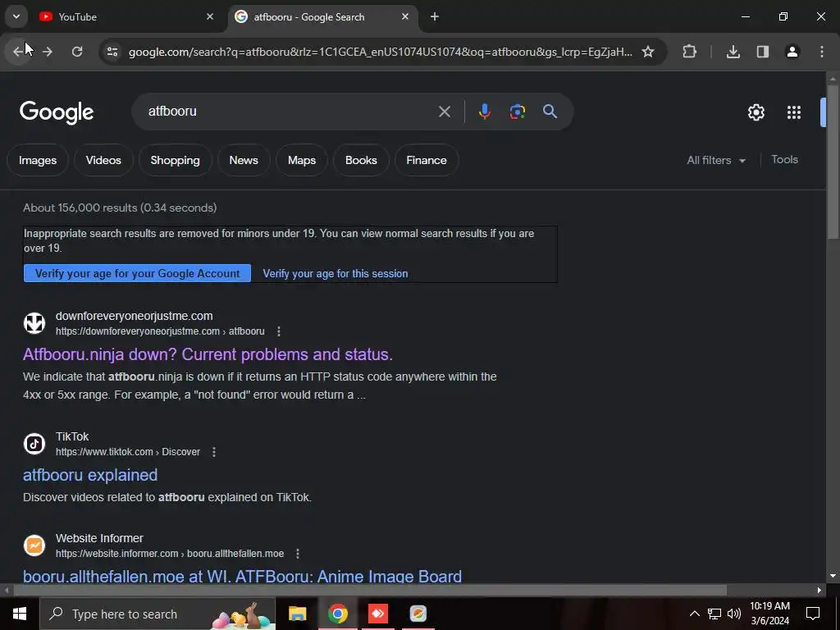Reload the page with the refresh icon
The height and width of the screenshot is (630, 840).
click(77, 52)
